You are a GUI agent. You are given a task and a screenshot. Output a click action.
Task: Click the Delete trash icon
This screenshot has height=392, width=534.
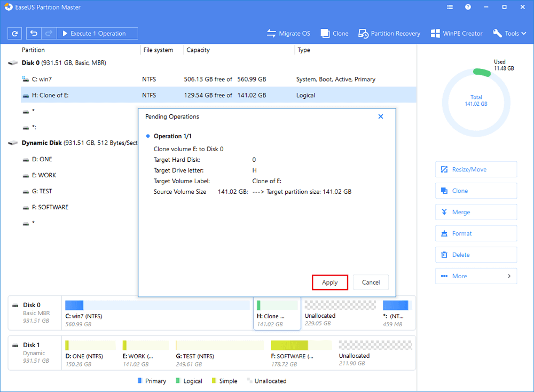(x=444, y=255)
